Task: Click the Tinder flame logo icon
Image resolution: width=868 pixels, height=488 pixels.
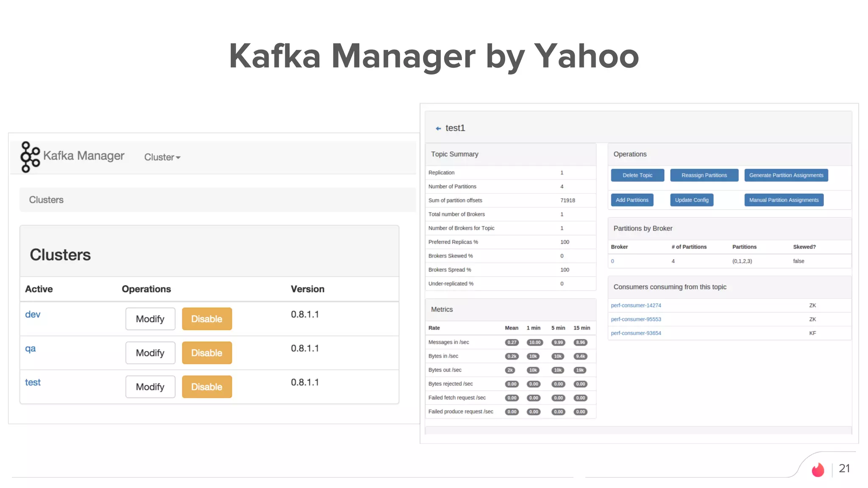Action: coord(818,469)
